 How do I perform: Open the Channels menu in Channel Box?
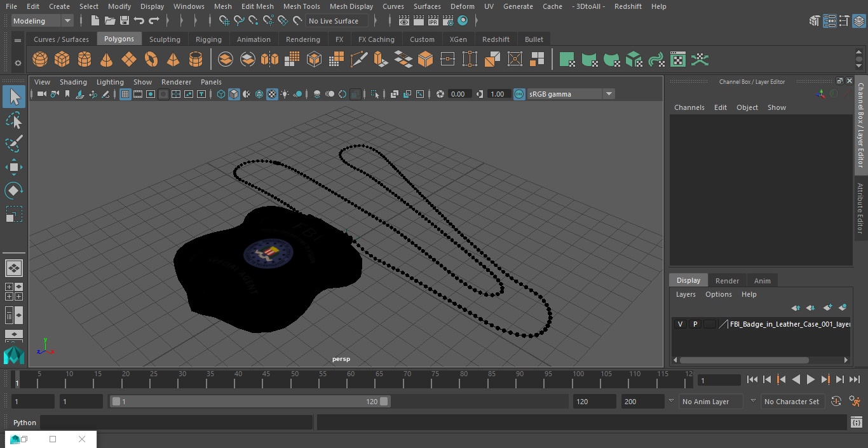pyautogui.click(x=689, y=107)
